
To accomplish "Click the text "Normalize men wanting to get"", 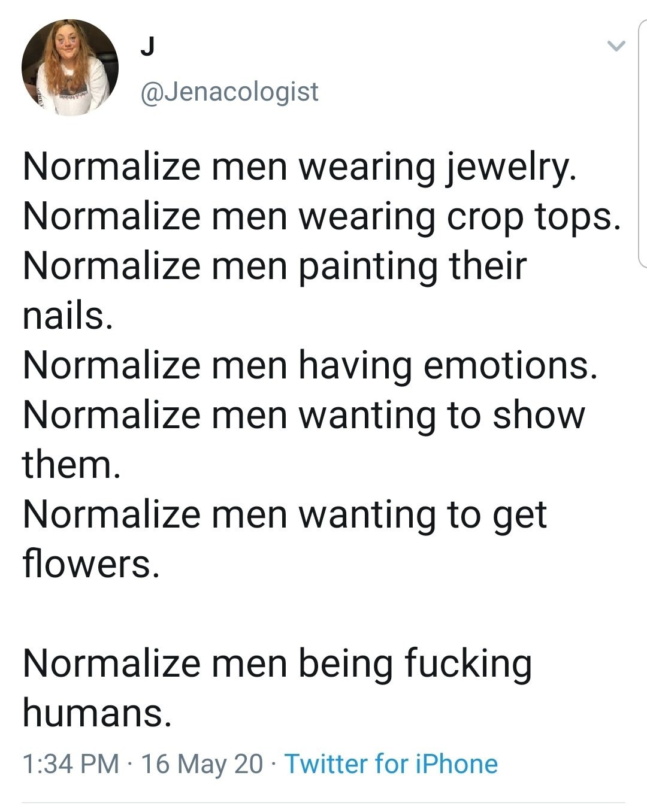I will pos(285,515).
